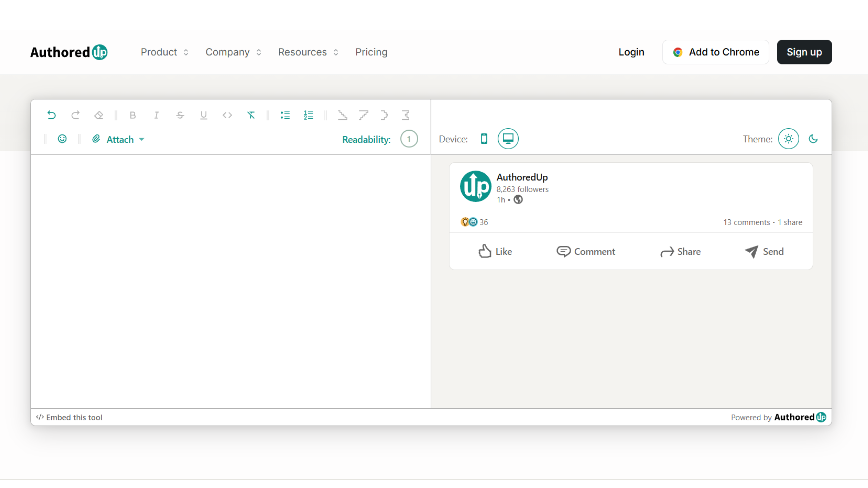Switch preview to desktop device view

[x=508, y=138]
